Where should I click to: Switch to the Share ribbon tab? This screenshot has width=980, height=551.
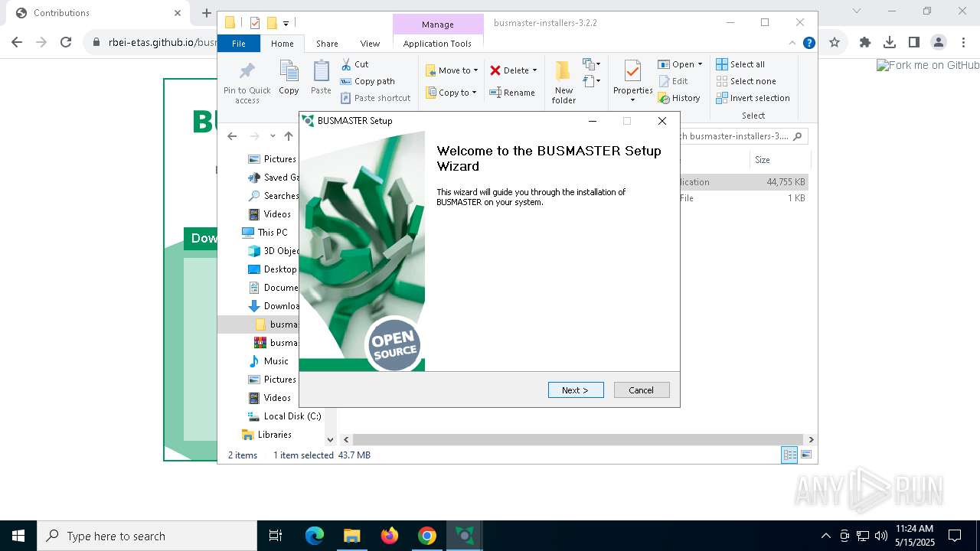click(327, 44)
